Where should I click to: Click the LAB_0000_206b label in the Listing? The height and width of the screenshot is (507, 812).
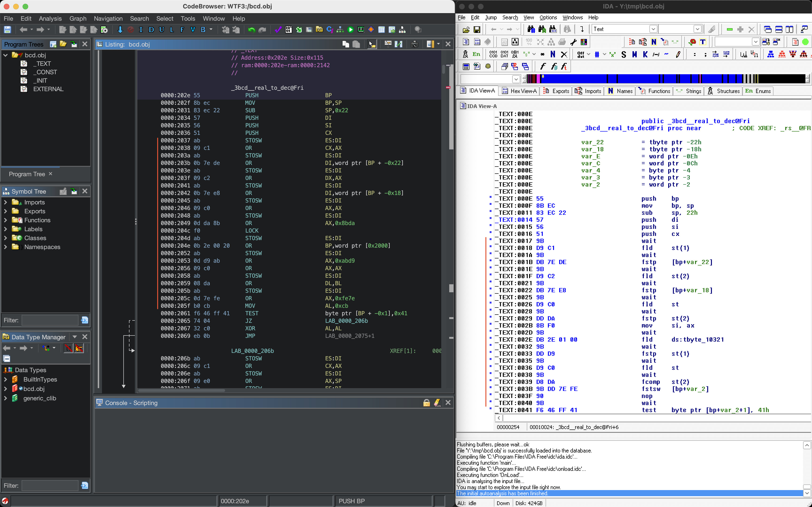(252, 351)
